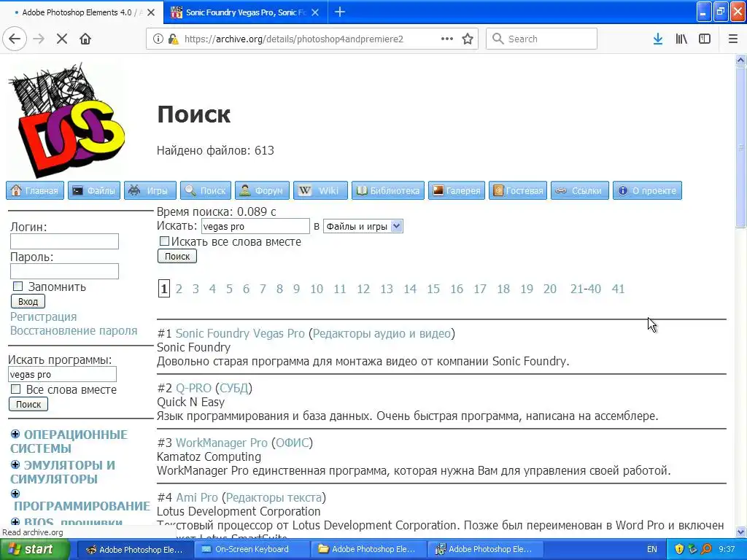Open the Гостевая guestbook section

pos(518,190)
